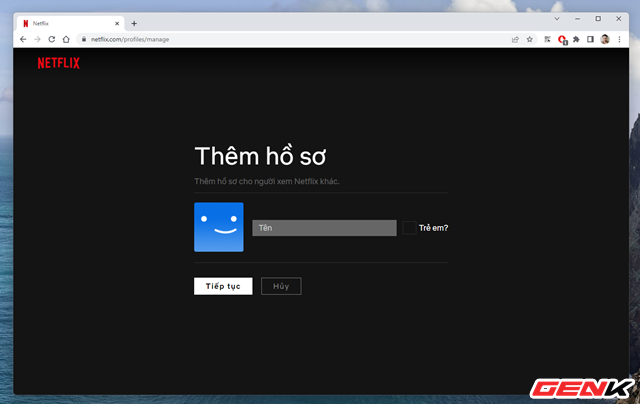Image resolution: width=640 pixels, height=404 pixels.
Task: Open the tab search chevron
Action: pos(557,19)
